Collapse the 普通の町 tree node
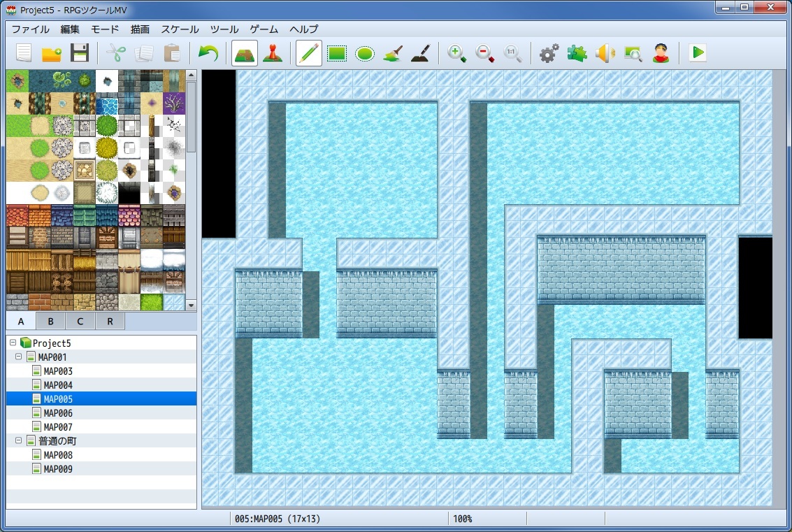The height and width of the screenshot is (532, 792). click(19, 440)
